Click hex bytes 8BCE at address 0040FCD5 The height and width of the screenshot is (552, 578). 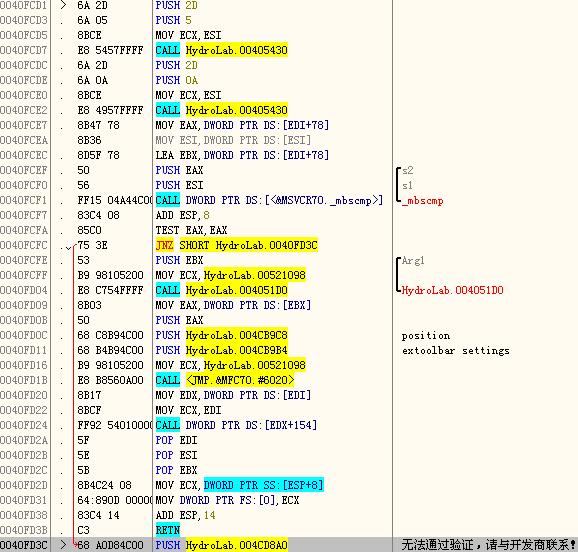[89, 35]
